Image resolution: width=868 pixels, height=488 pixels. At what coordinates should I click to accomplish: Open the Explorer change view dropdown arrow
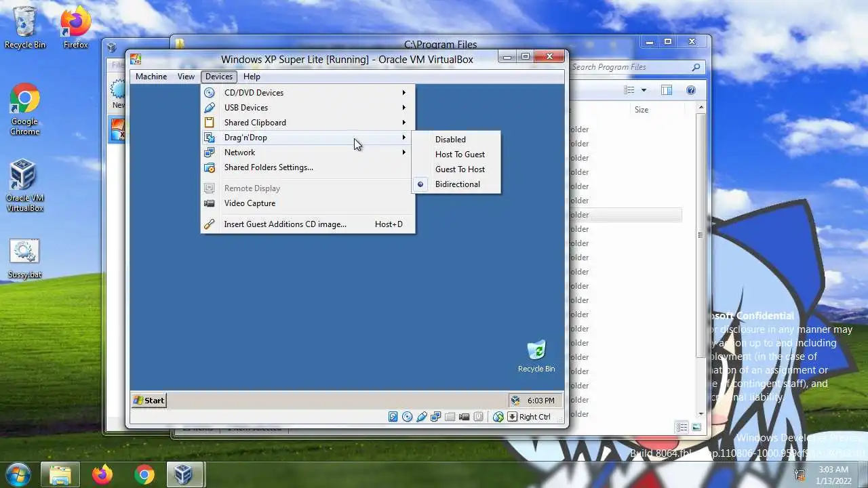[644, 90]
